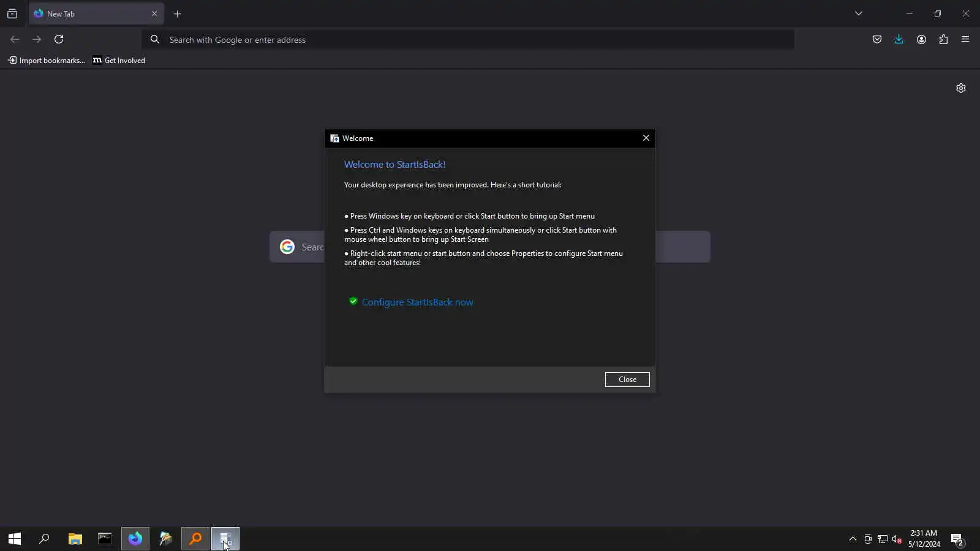Go forward one page in Firefox

pos(37,39)
